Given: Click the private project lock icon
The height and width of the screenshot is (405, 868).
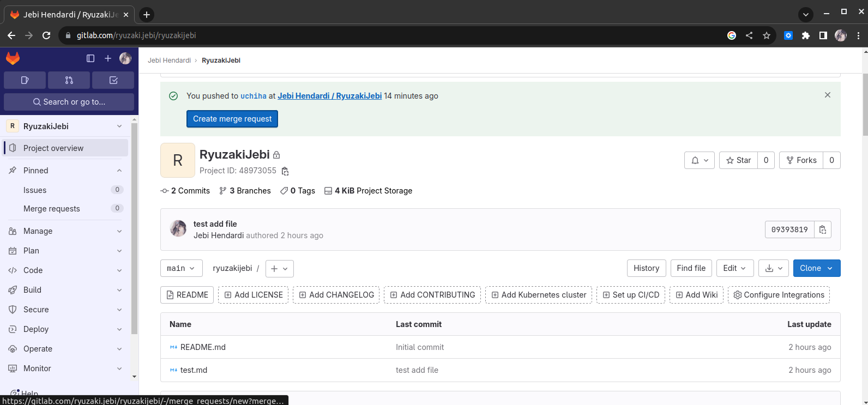Looking at the screenshot, I should [276, 155].
